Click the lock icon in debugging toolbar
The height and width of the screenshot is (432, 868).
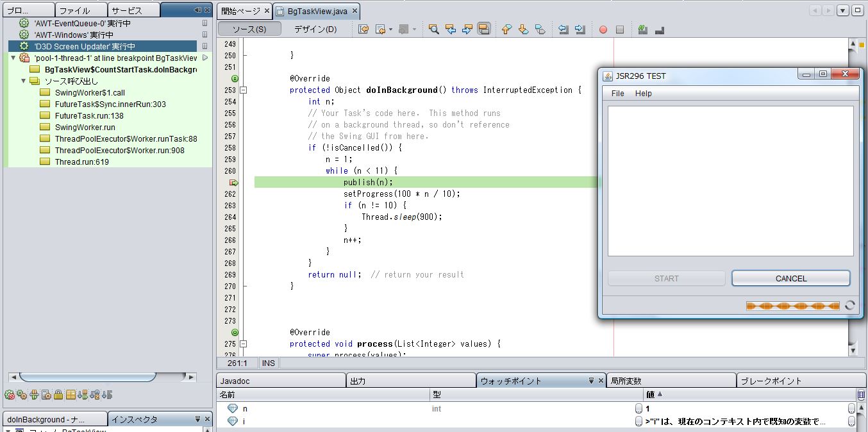point(58,395)
